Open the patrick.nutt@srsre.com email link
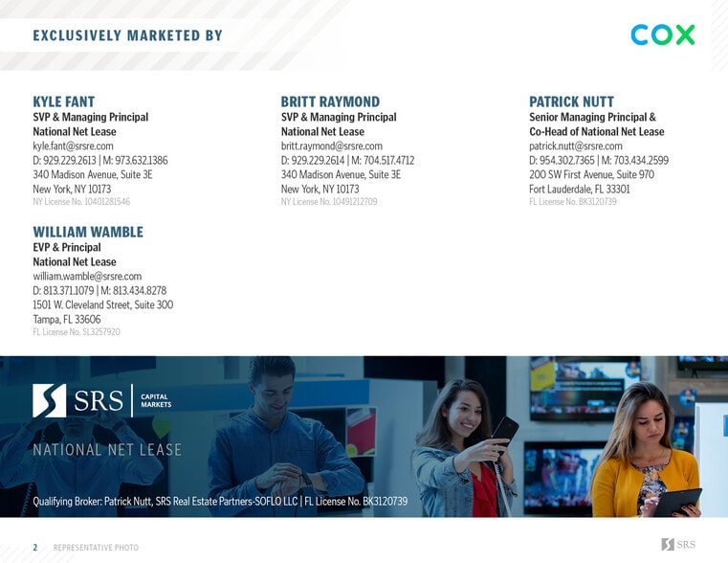Viewport: 728px width, 563px height. pos(575,146)
